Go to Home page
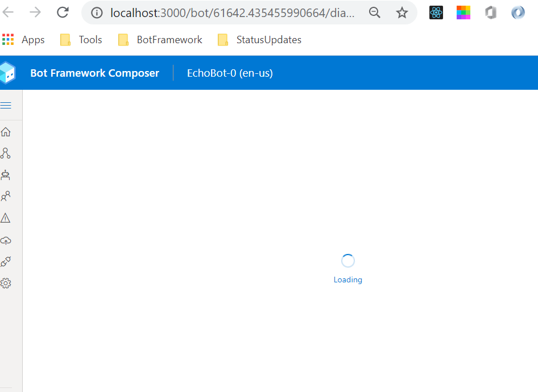Viewport: 538px width, 392px height. 6,132
